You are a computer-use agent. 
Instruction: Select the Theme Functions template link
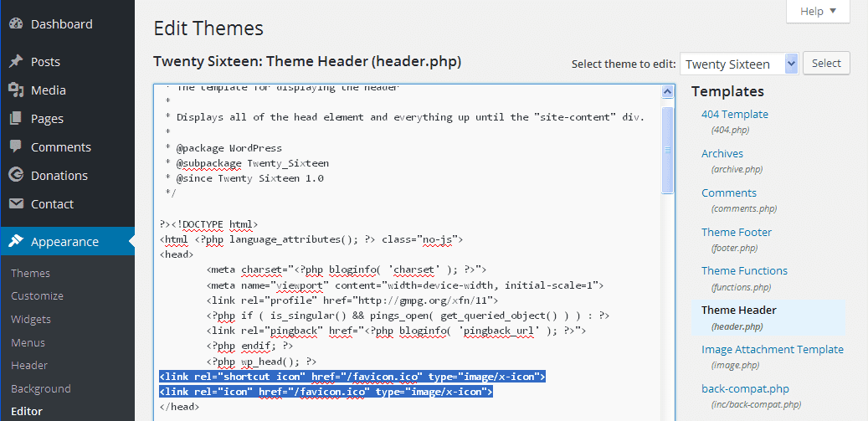tap(744, 270)
